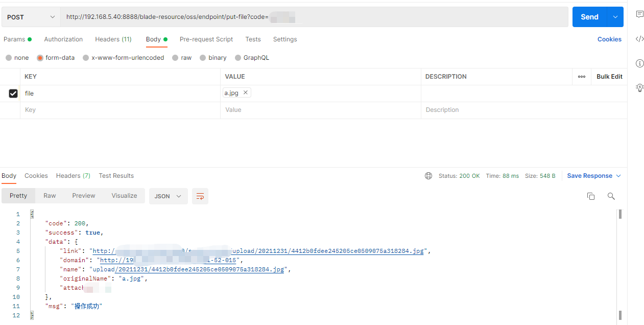
Task: Open the network globe status icon
Action: [x=428, y=175]
